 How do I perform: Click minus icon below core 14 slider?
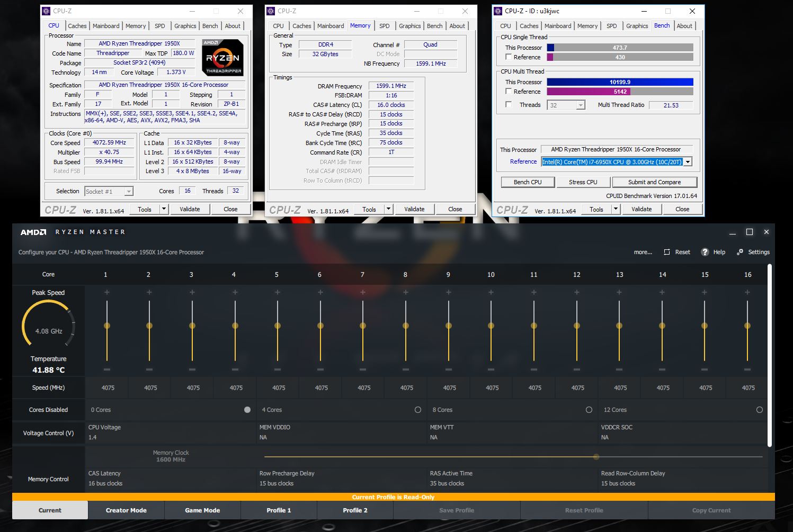point(662,369)
